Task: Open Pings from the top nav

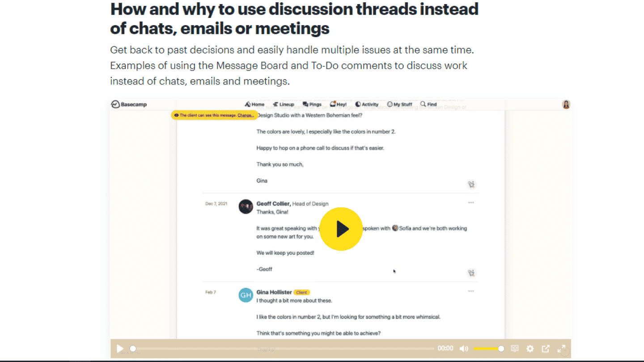Action: pos(312,104)
